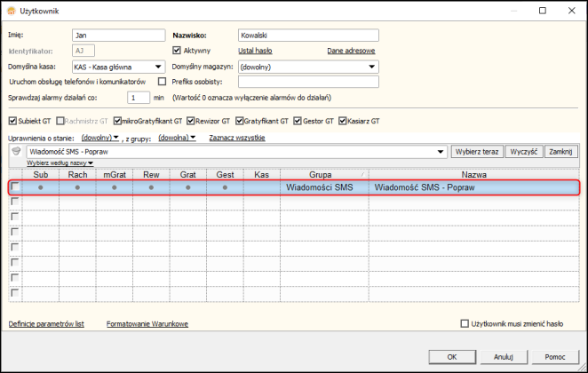
Task: Sort by the Sub column header
Action: click(41, 175)
